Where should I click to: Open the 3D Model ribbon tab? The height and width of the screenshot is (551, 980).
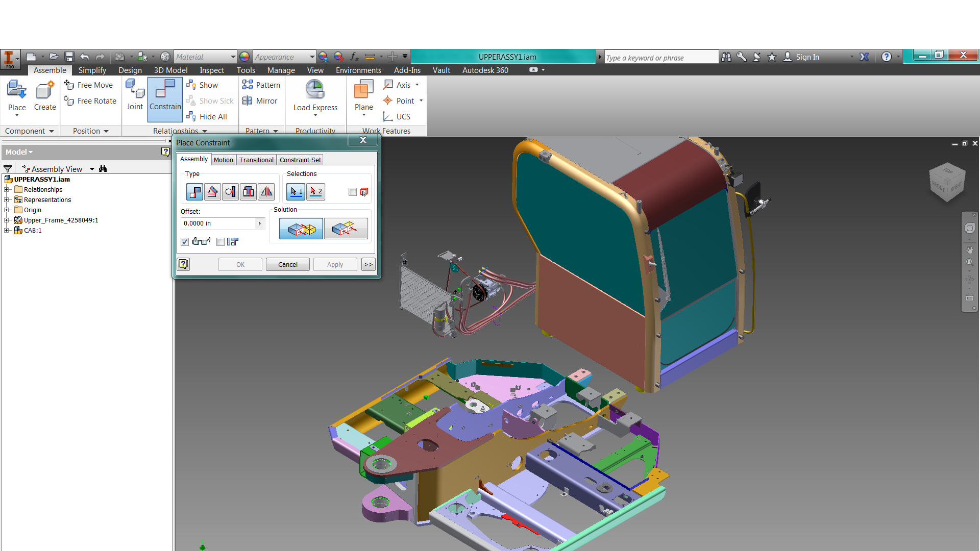(170, 70)
